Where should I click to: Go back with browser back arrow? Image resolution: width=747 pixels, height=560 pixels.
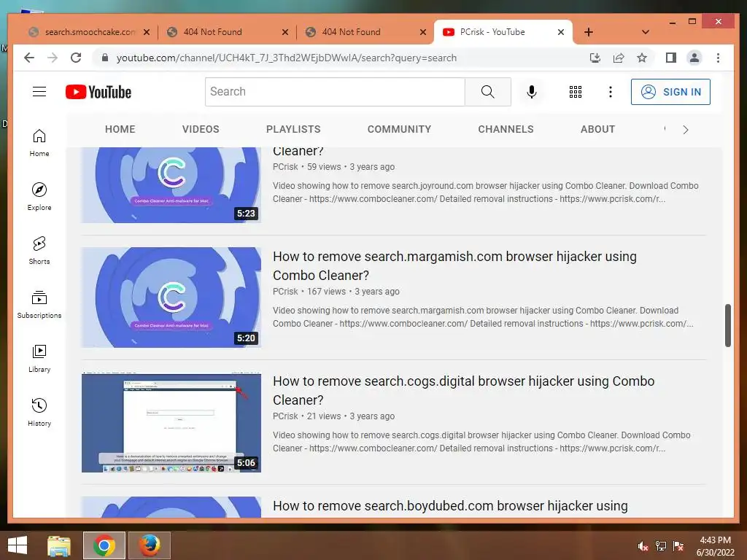[x=29, y=58]
